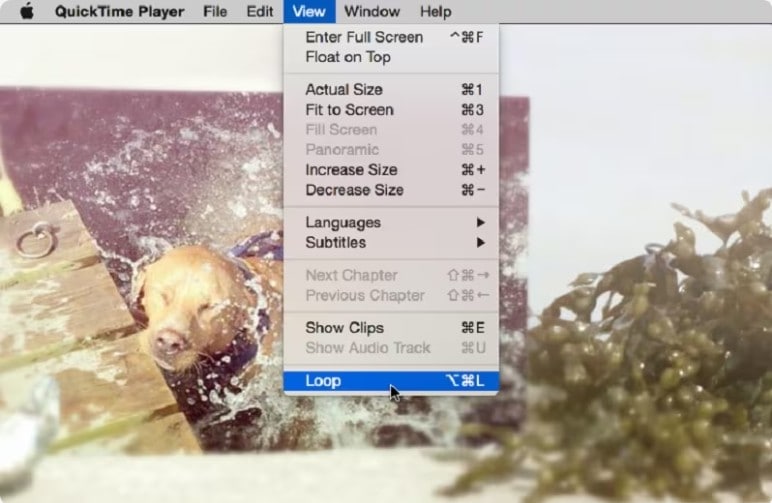Open the Window menu
The image size is (772, 503).
tap(372, 11)
